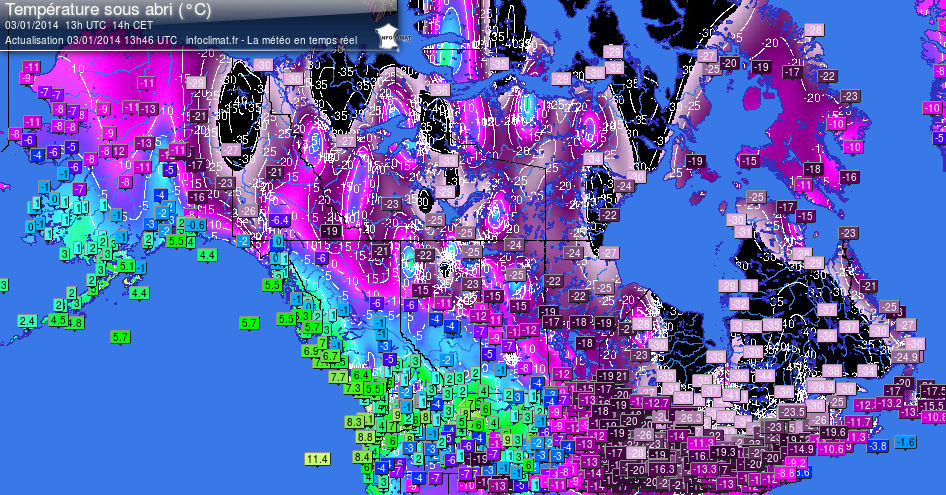
Task: Click the -26.3 station marker
Action: pyautogui.click(x=689, y=417)
